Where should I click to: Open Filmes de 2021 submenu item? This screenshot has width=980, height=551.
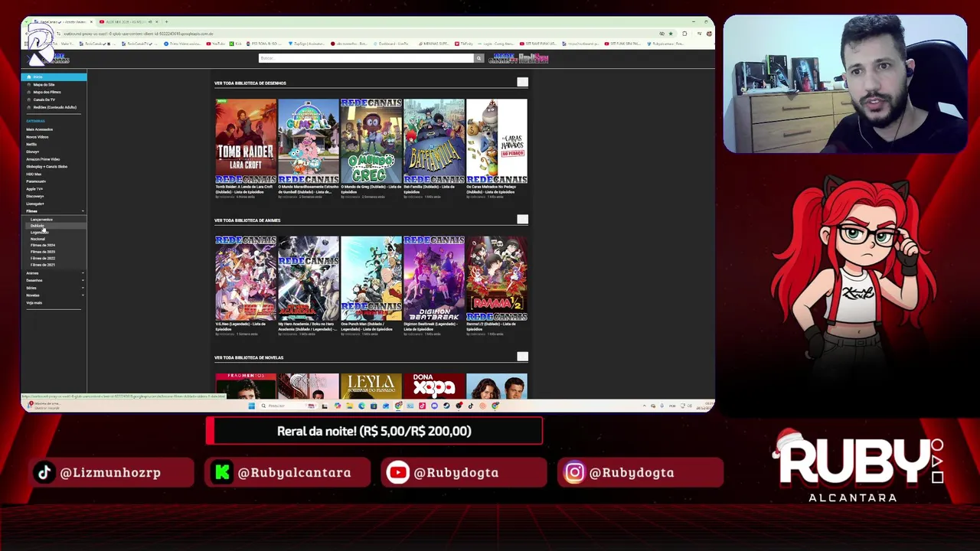coord(43,265)
